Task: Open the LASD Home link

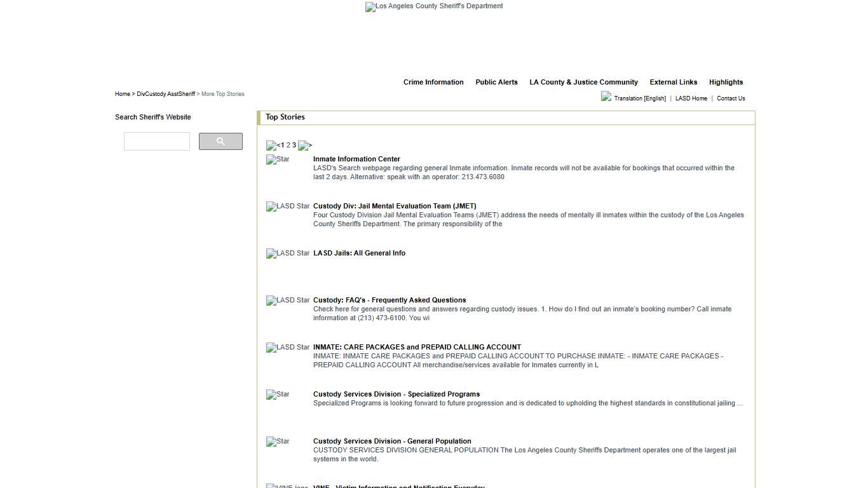Action: coord(691,98)
